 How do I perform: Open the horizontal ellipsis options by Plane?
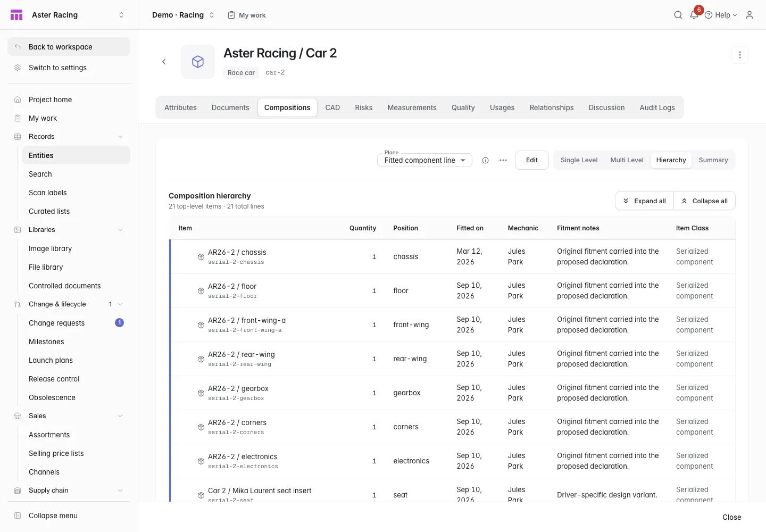[503, 160]
